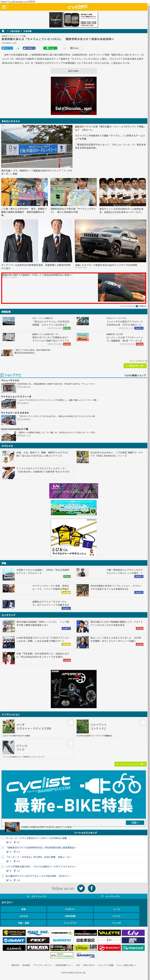
Task: Open the KFORCE disc brake ad
Action: (74, 689)
